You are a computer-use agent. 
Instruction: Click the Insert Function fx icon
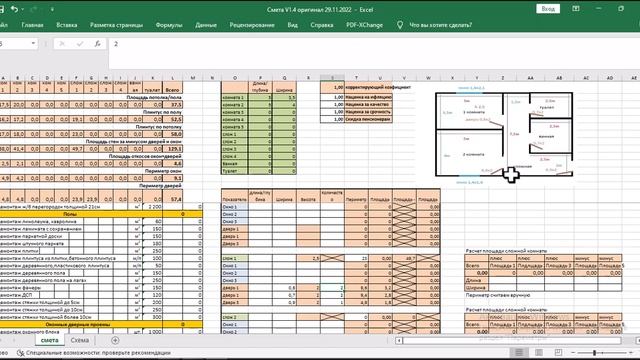(x=98, y=44)
